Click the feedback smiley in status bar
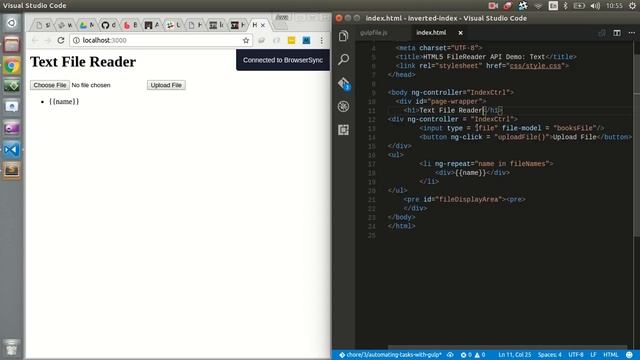Screen dimensions: 640x360 (x=629, y=355)
